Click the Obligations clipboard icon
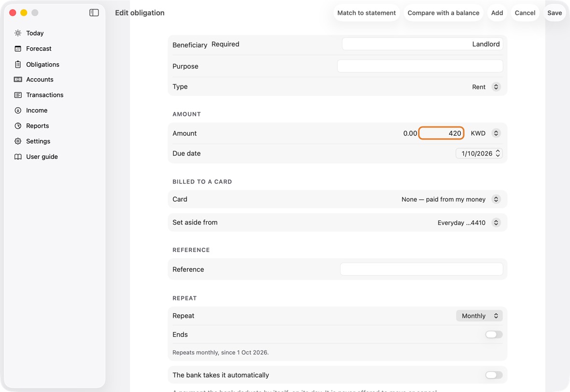Viewport: 570px width, 392px height. (x=18, y=64)
